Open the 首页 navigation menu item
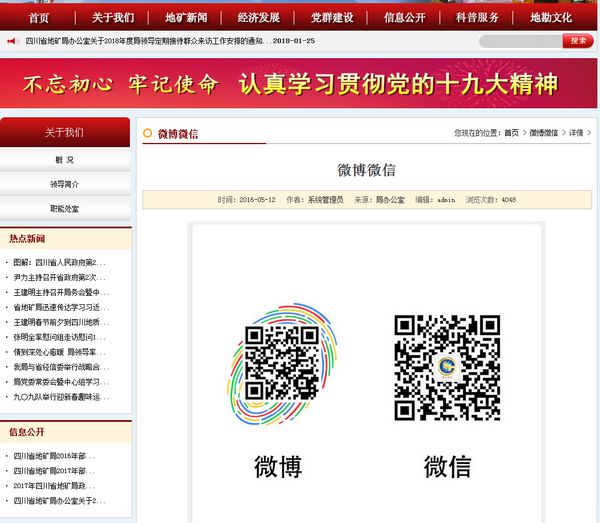Viewport: 600px width, 523px height. coord(39,18)
